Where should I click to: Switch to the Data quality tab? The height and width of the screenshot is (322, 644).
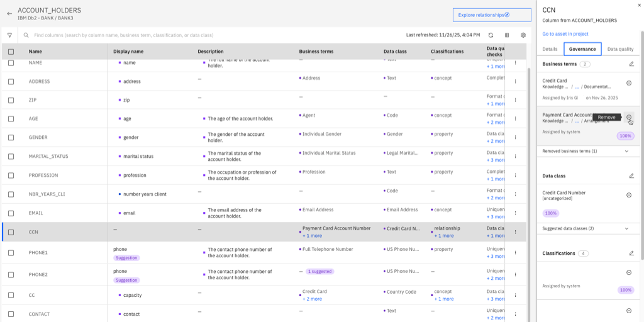tap(620, 49)
